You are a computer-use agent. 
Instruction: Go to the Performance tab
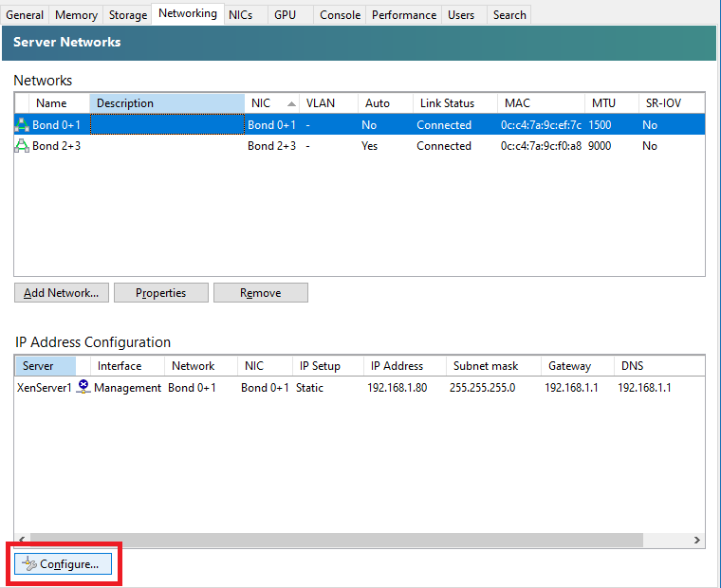pyautogui.click(x=404, y=15)
